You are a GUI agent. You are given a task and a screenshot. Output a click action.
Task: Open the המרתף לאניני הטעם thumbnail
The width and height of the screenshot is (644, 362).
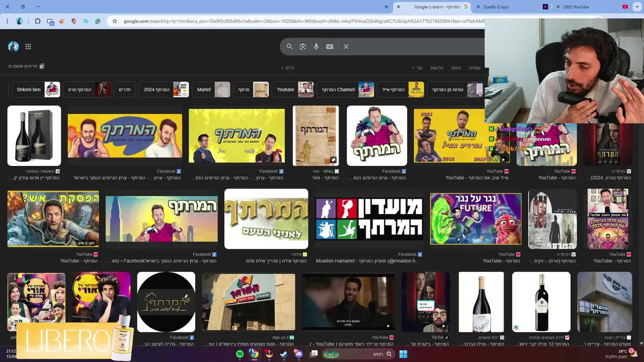(x=266, y=219)
